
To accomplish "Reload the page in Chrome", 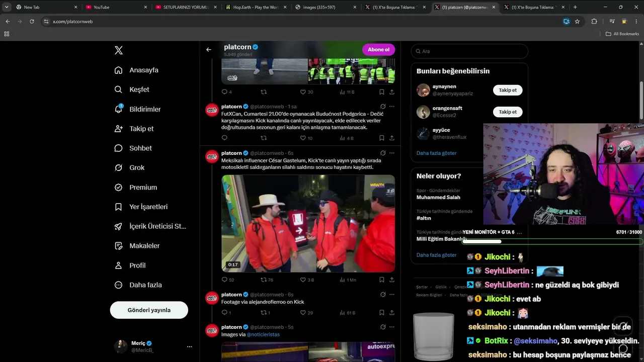I will (x=32, y=22).
